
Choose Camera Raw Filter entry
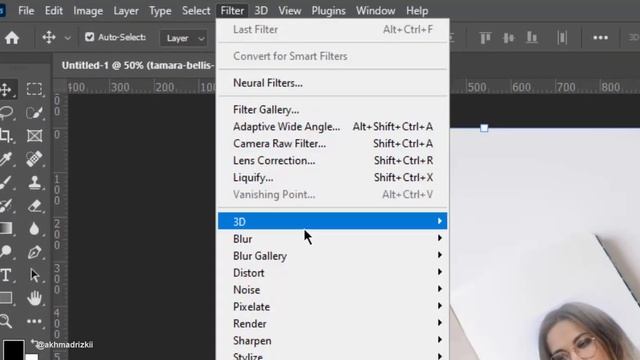click(332, 144)
